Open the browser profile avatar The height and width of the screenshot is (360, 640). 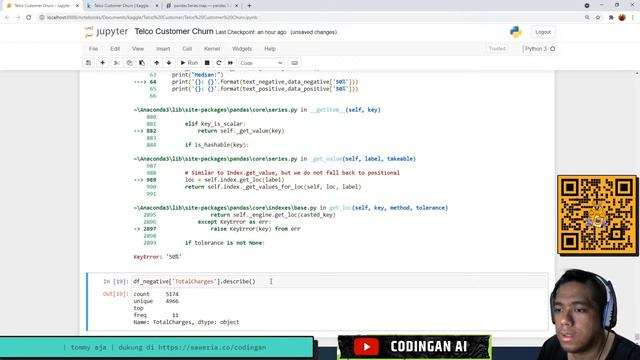click(x=622, y=17)
